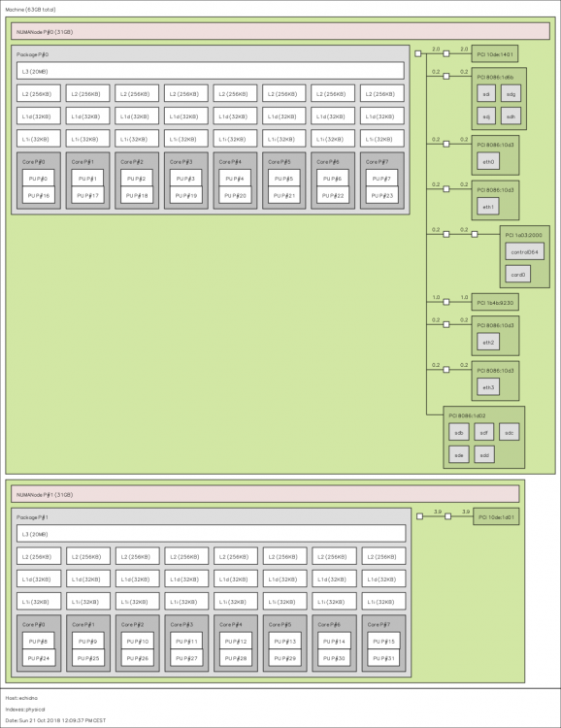This screenshot has height=728, width=561.
Task: Click the 'PU P#23' box
Action: (382, 195)
